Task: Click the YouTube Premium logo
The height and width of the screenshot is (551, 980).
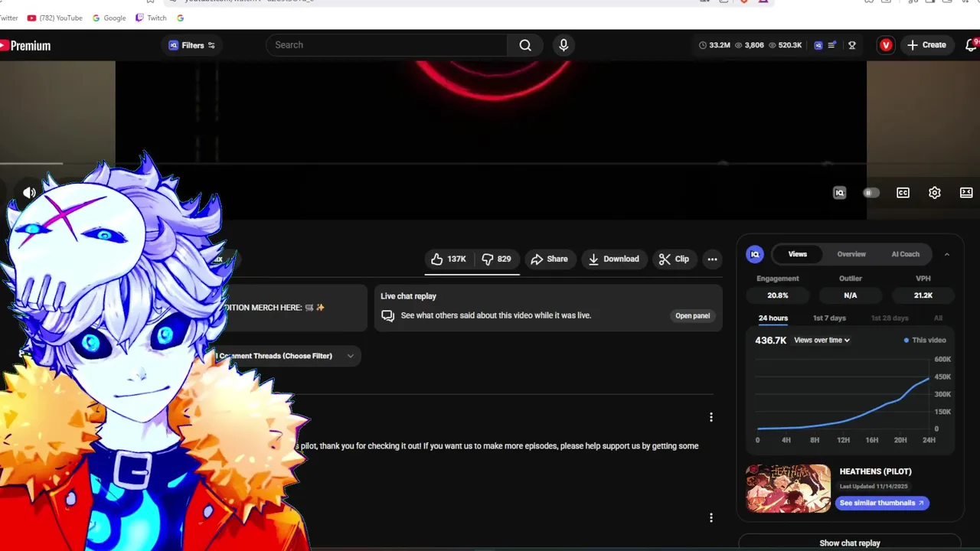Action: (25, 46)
